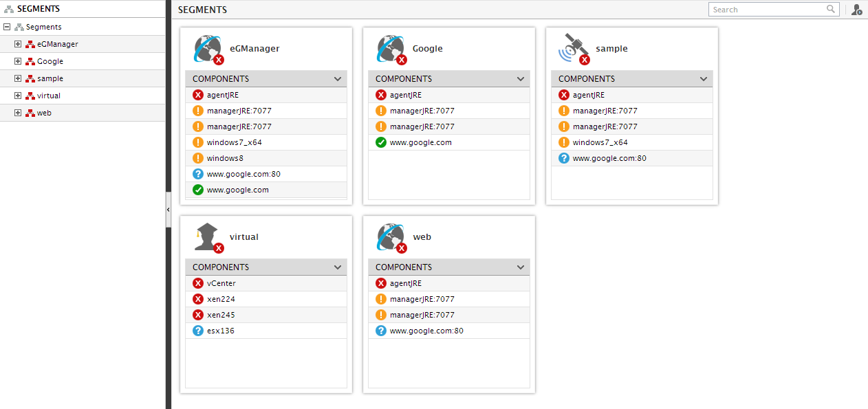Click green check icon of www.google.com in Google card
The image size is (868, 409).
coord(381,142)
